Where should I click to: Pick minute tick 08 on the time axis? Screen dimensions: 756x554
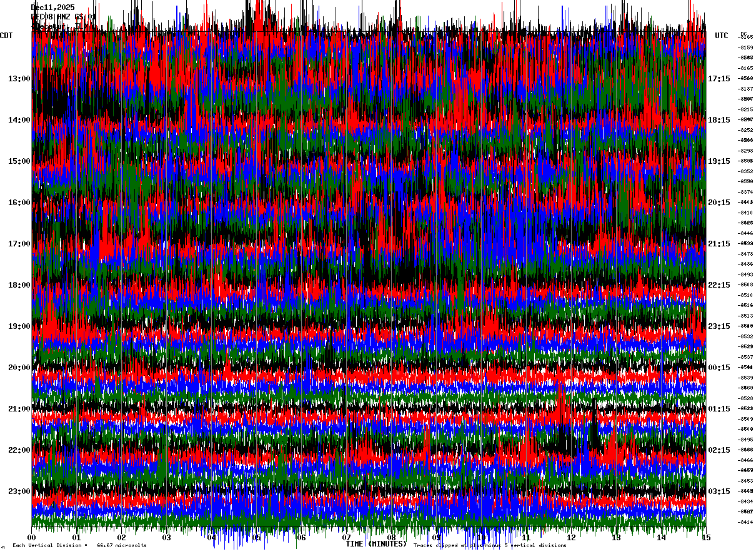coord(392,537)
